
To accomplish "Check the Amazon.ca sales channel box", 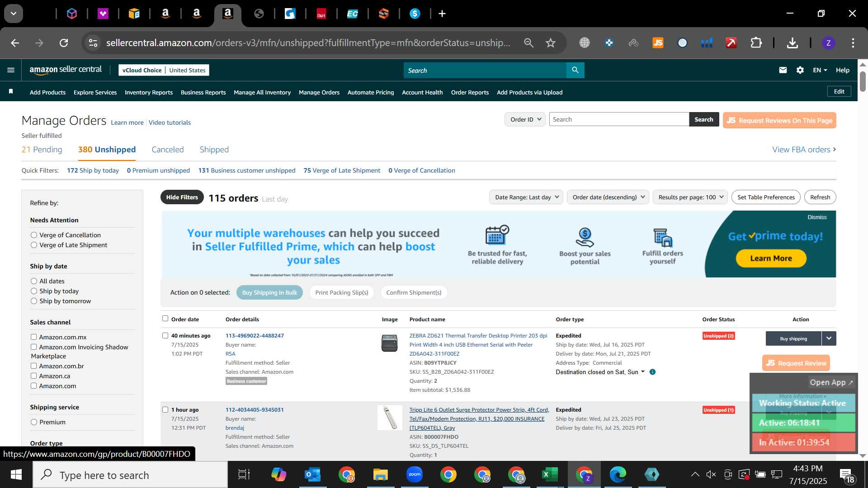I will (x=33, y=375).
